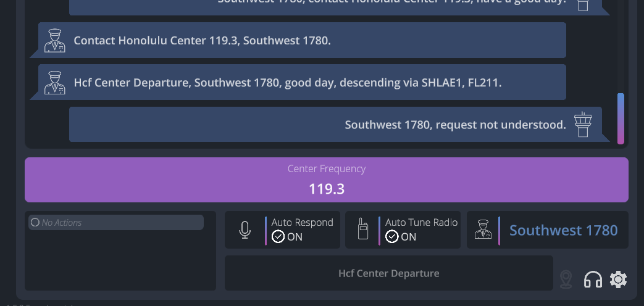Viewport: 644px width, 306px height.
Task: Click the purple Center Frequency 119.3 bar
Action: coord(327,180)
